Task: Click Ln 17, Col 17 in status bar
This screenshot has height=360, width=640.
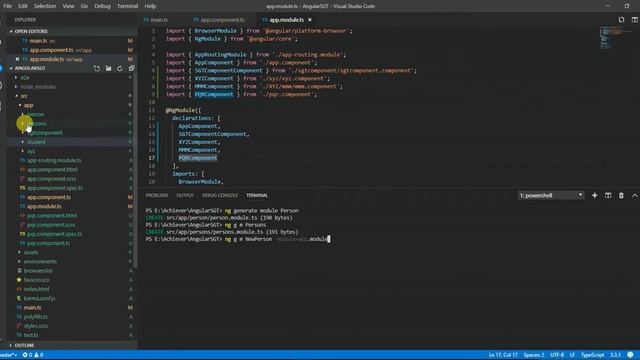Action: [503, 355]
